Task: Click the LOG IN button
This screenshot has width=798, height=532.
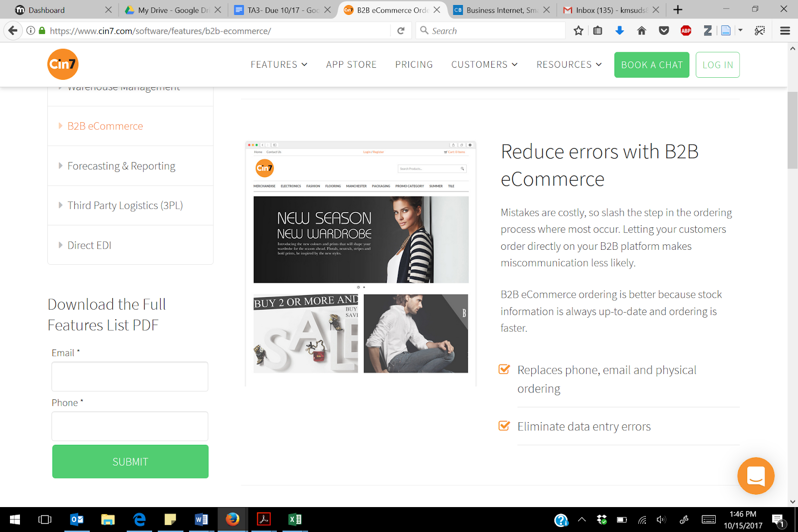Action: click(718, 65)
